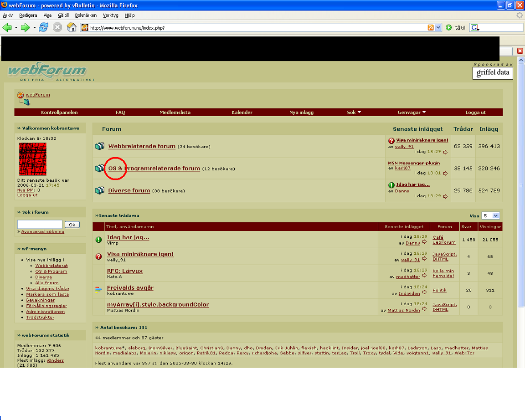Viewport: 525px width, 420px height.
Task: Open Trädstruktur link
Action: point(40,317)
